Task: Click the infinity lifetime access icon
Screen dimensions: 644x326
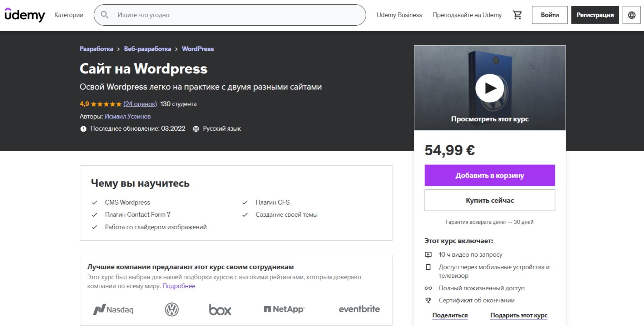Action: pos(428,288)
